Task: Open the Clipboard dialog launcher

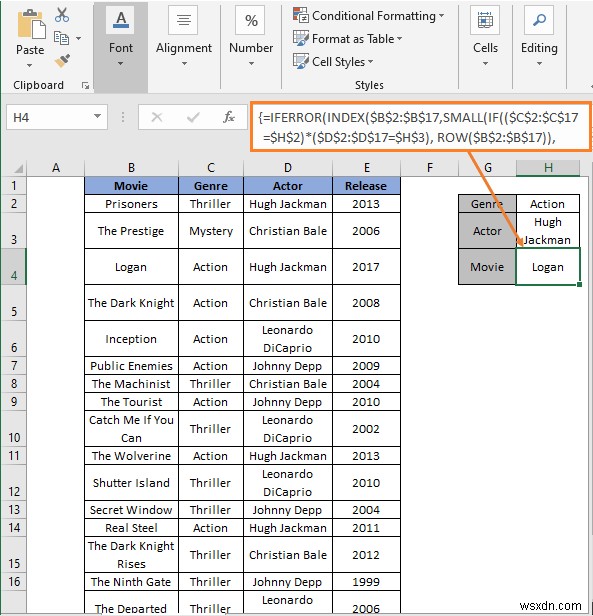Action: pyautogui.click(x=85, y=85)
